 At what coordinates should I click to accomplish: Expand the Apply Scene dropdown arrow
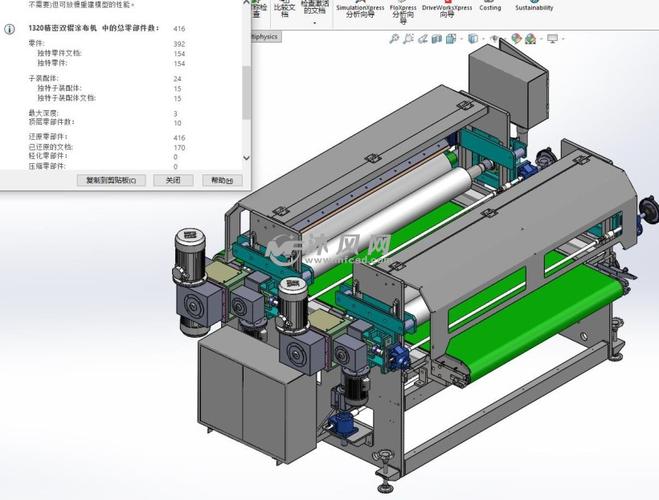541,39
